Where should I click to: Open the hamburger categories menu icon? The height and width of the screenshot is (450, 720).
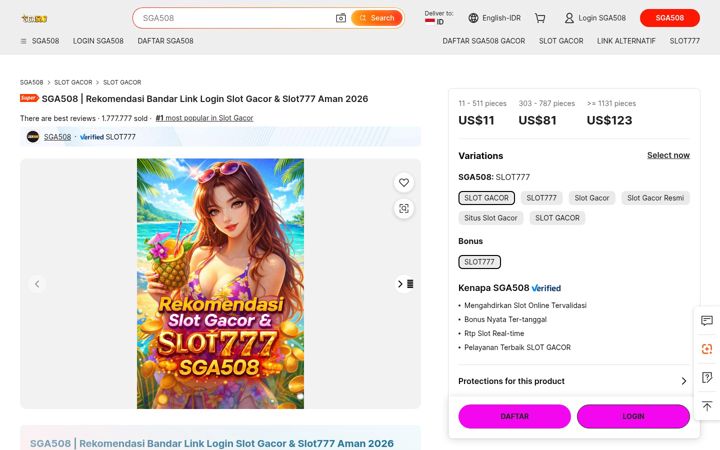point(23,41)
